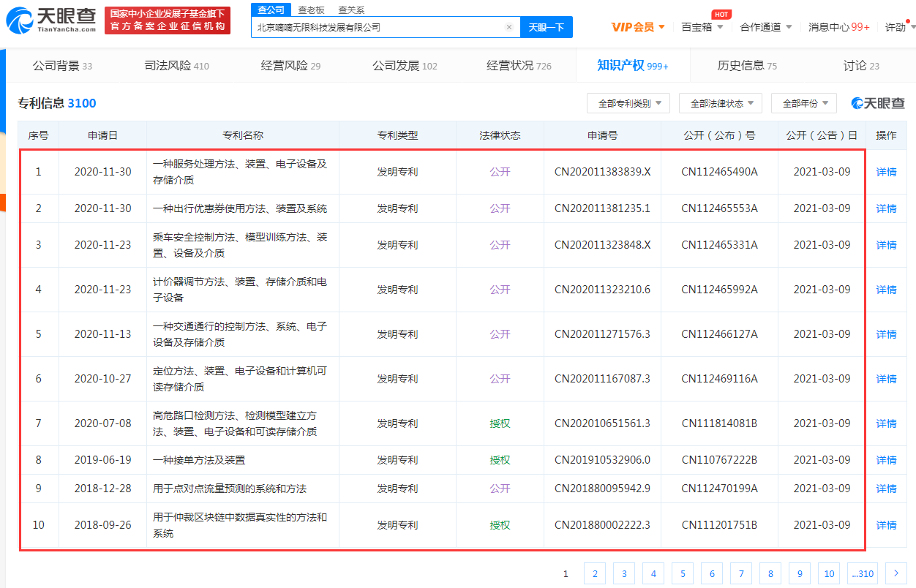
Task: Select the 查公司 search tab
Action: (271, 10)
